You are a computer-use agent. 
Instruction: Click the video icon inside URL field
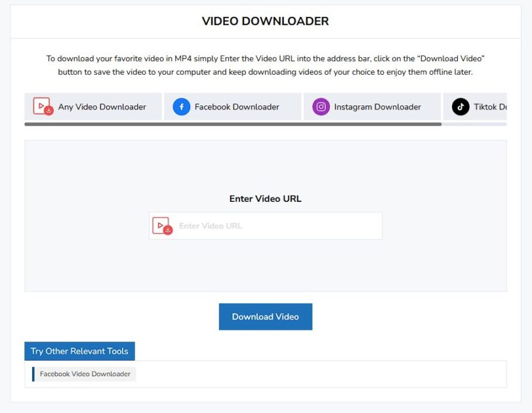pos(163,226)
